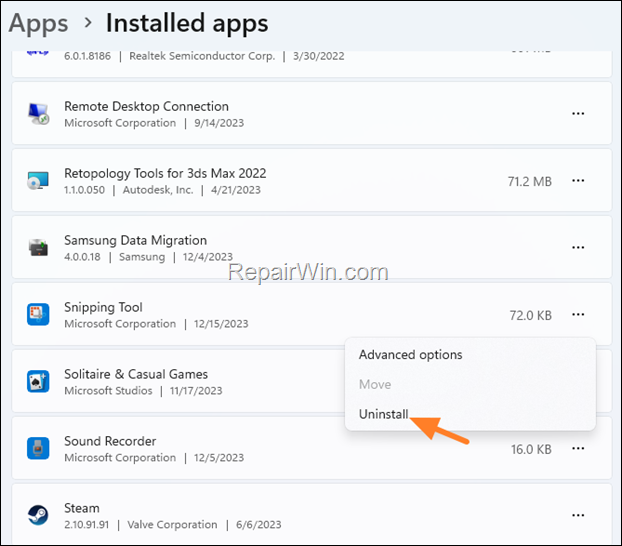Open three-dot menu for Snipping Tool
Viewport: 622px width, 546px height.
578,314
